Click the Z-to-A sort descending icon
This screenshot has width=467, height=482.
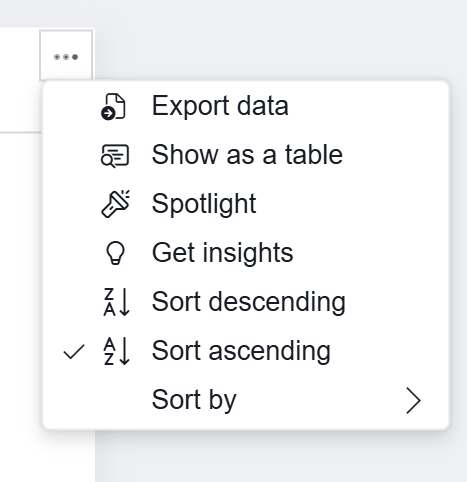pyautogui.click(x=116, y=302)
